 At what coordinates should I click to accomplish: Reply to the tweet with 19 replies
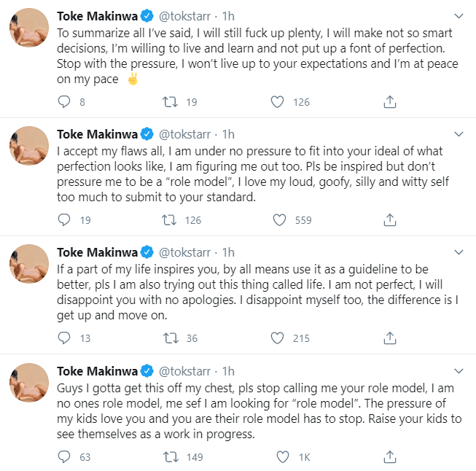point(64,219)
